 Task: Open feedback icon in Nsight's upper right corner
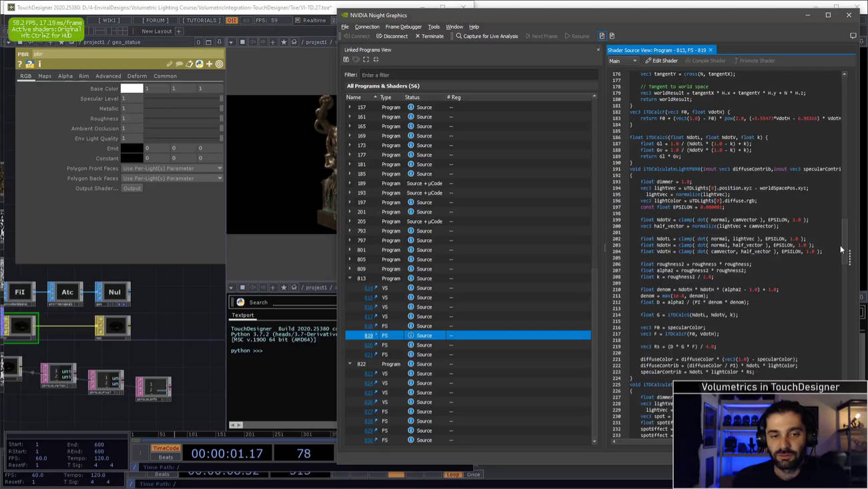pos(853,36)
